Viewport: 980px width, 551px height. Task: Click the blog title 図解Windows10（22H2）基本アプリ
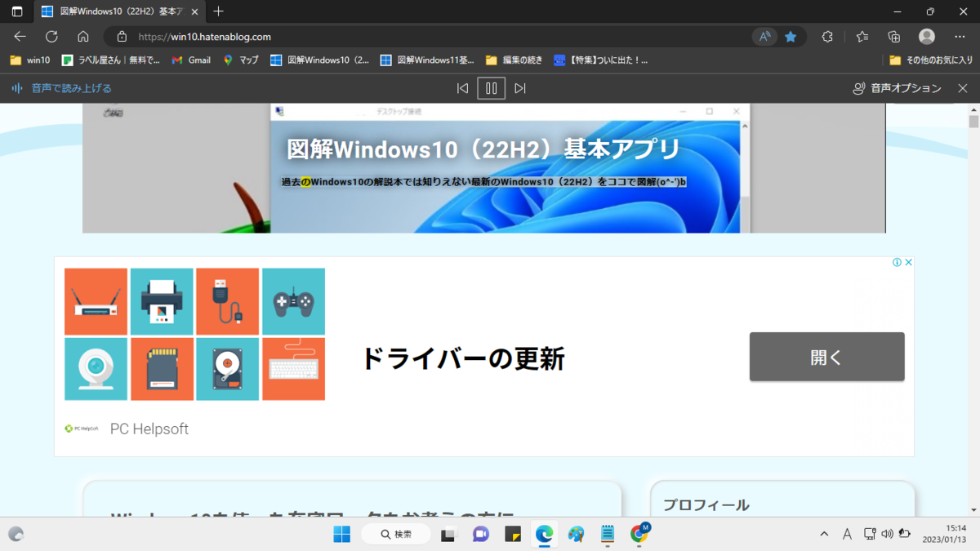click(483, 149)
